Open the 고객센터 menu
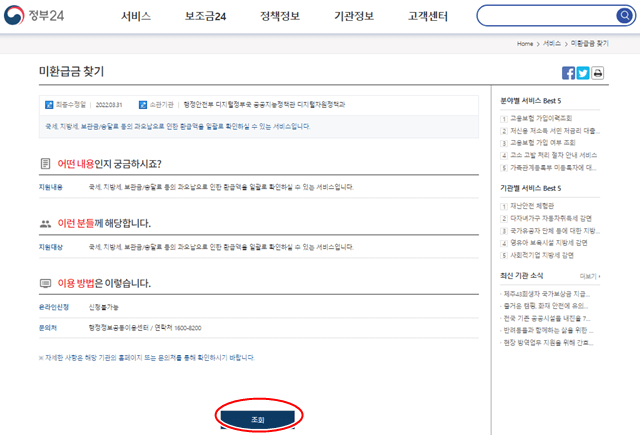 coord(428,16)
